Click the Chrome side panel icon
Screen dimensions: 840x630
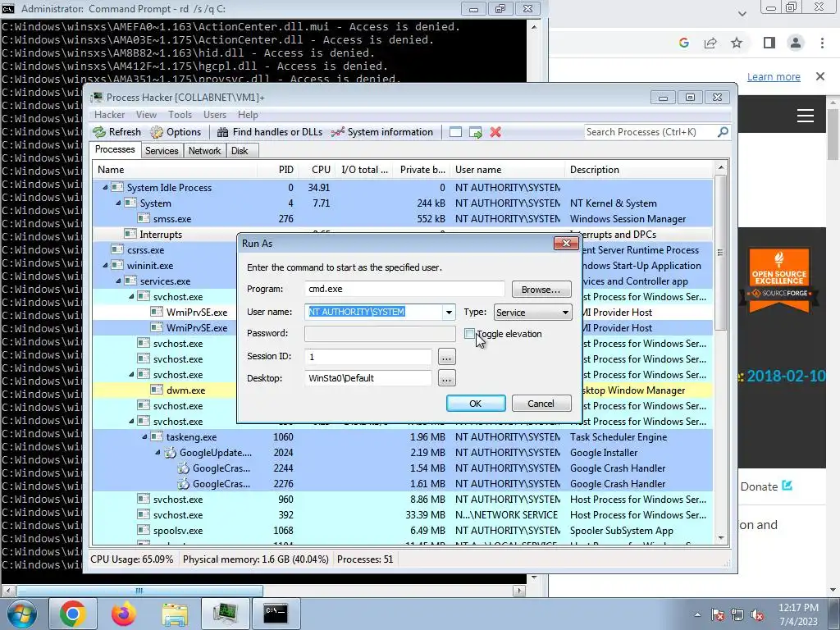[x=769, y=43]
